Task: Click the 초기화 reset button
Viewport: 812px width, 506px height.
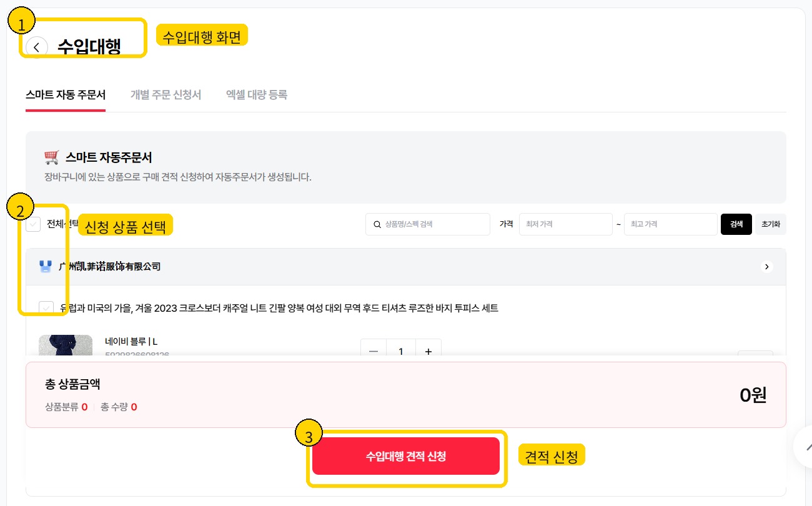Action: 771,224
